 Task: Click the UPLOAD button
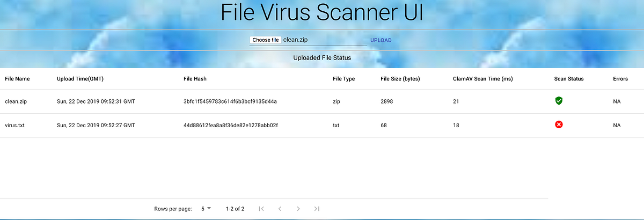[x=381, y=40]
